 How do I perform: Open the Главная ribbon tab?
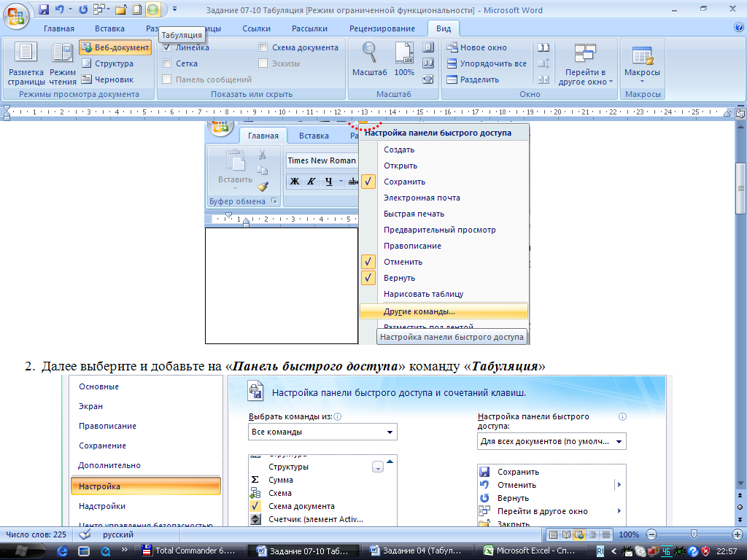click(x=59, y=28)
